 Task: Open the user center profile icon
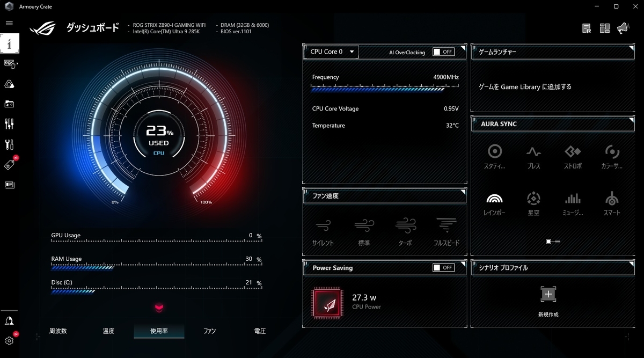click(x=9, y=321)
